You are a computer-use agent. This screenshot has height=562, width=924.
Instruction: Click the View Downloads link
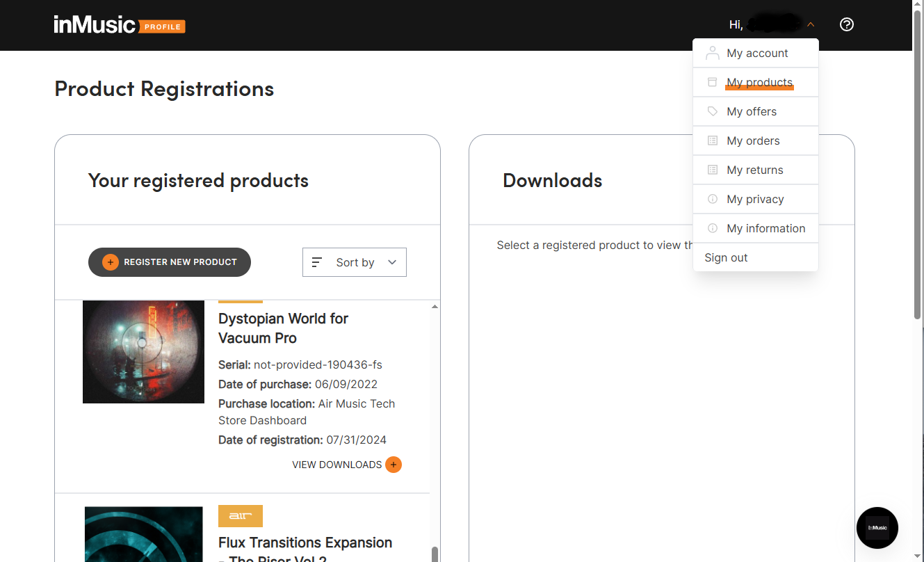coord(337,465)
